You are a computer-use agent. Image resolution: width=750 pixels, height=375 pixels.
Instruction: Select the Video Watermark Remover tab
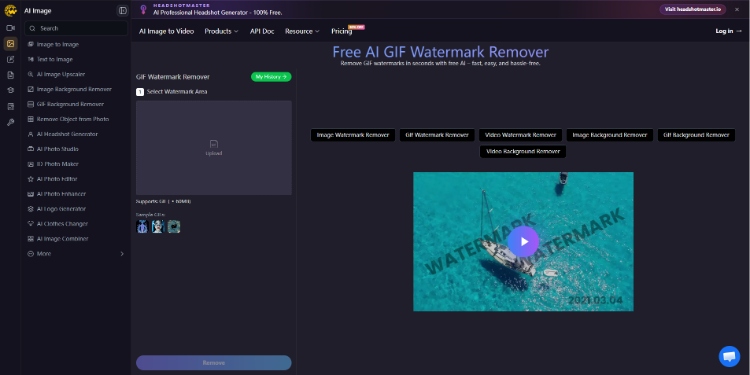pos(520,135)
